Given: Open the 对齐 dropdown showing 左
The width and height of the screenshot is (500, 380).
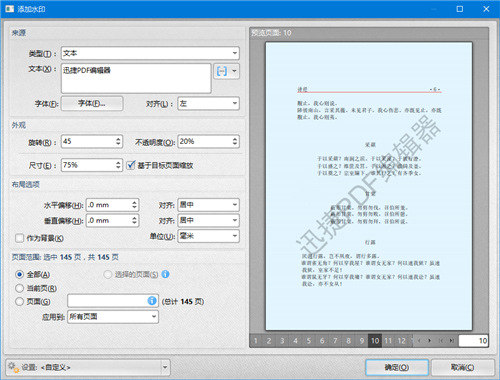Looking at the screenshot, I should tap(208, 103).
